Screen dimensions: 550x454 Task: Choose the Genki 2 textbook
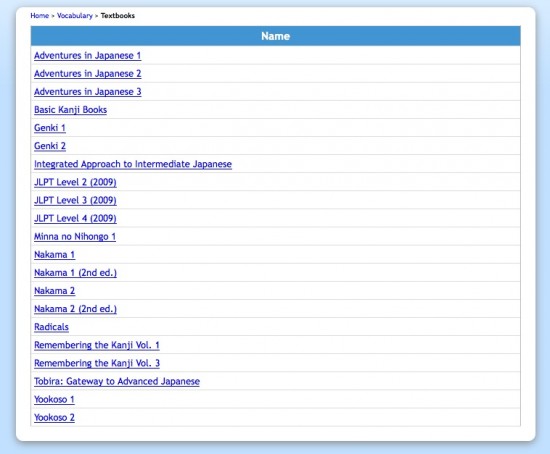[x=50, y=146]
